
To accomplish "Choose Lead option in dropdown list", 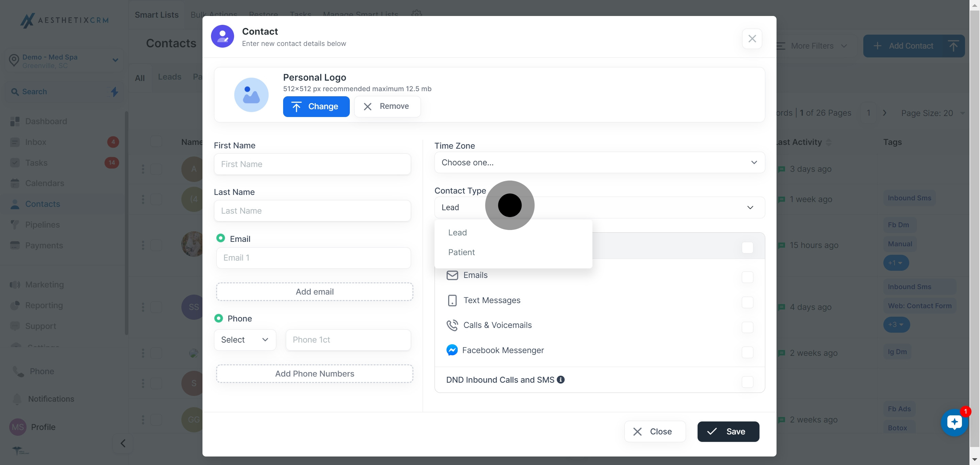I will pos(457,232).
